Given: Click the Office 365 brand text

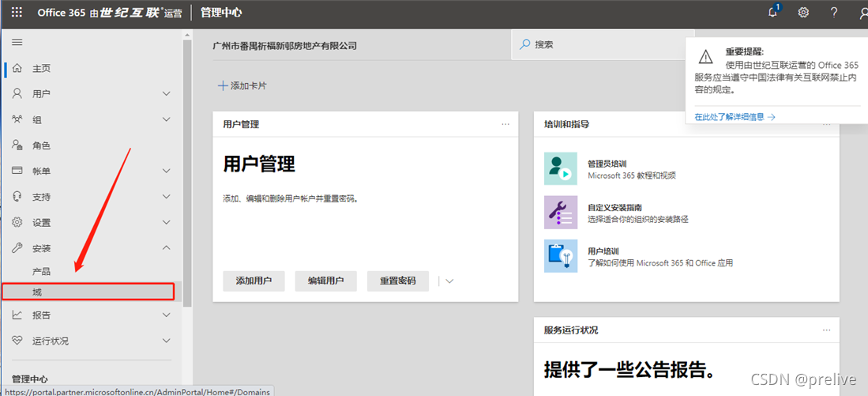Looking at the screenshot, I should 60,13.
